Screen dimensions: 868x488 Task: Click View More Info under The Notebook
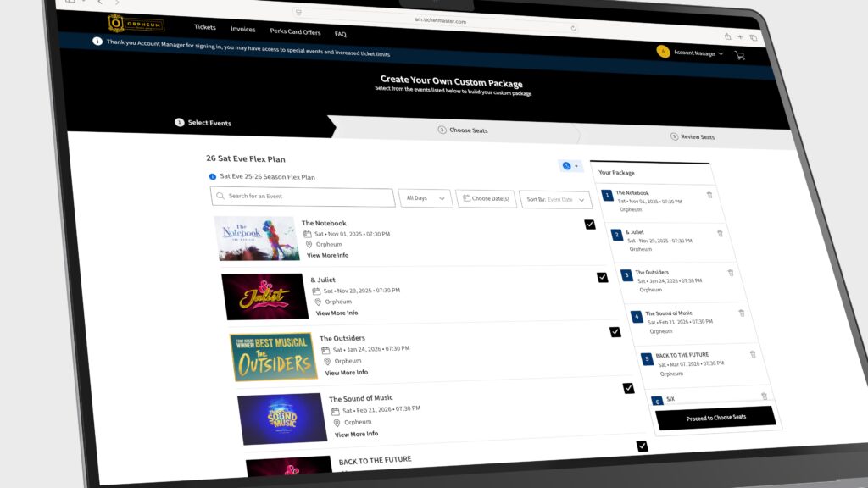click(327, 255)
